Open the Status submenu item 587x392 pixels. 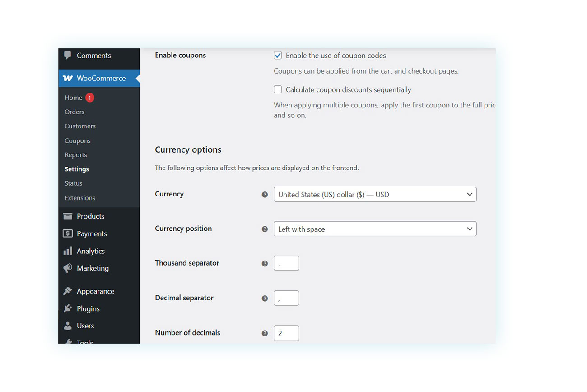(x=74, y=183)
